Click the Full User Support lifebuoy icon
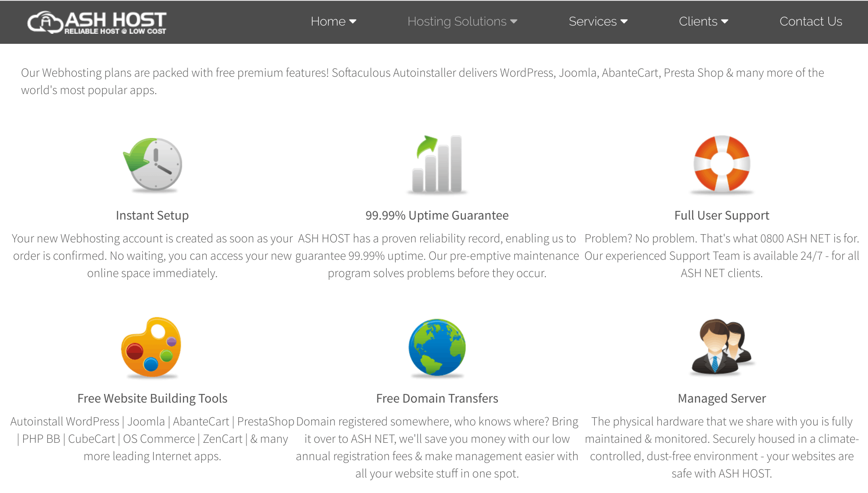 [722, 164]
